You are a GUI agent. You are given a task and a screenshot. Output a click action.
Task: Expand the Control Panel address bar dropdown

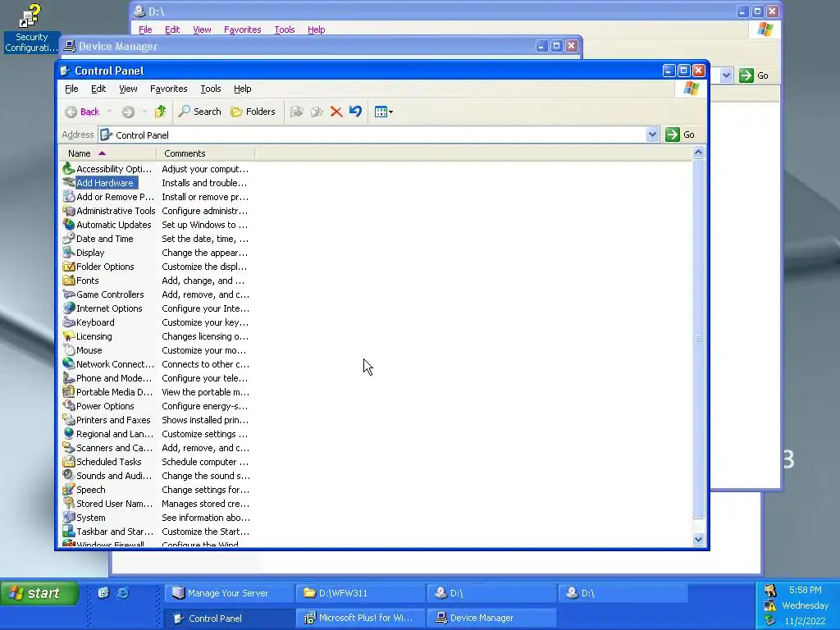click(652, 135)
